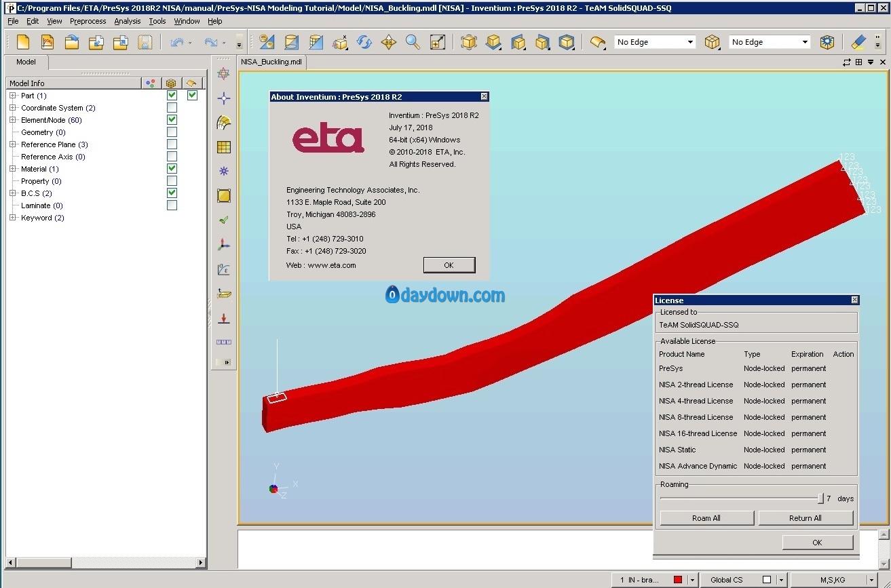Screen dimensions: 891x588
Task: Toggle the Material (1) checkbox
Action: click(x=172, y=169)
